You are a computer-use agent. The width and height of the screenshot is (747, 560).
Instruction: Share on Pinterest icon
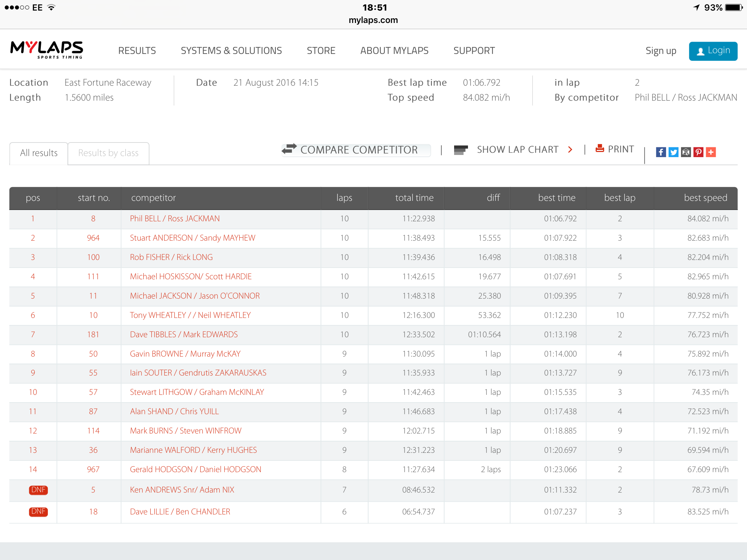coord(698,152)
